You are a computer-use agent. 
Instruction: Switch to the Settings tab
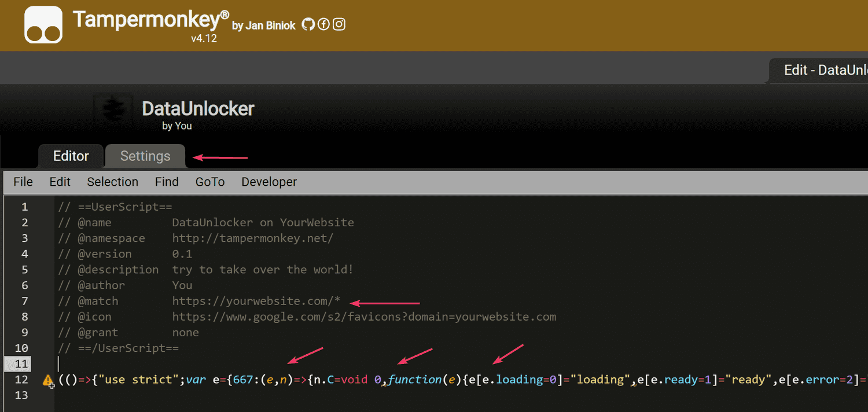coord(145,156)
